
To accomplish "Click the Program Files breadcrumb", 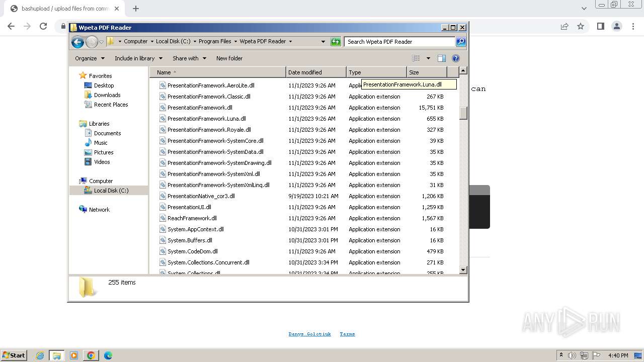I will pos(215,42).
